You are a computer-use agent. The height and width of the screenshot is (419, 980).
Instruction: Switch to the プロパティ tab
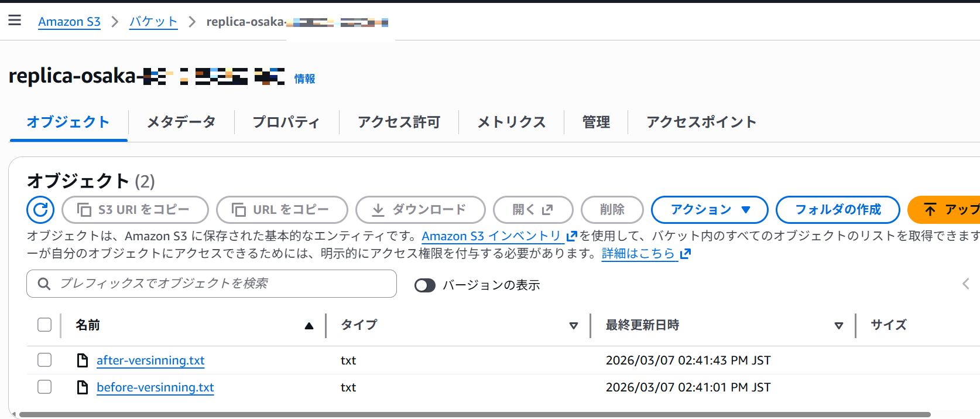(286, 122)
